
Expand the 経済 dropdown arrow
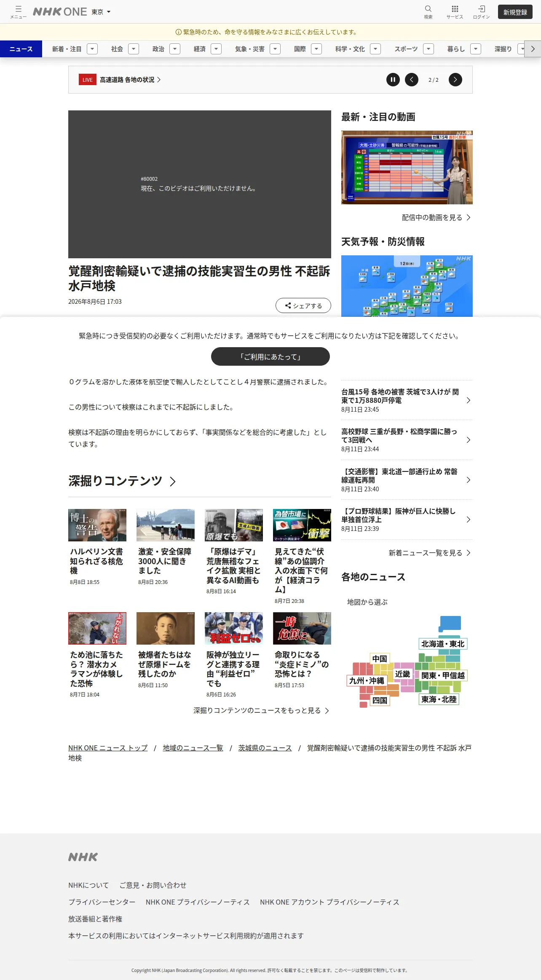click(216, 49)
